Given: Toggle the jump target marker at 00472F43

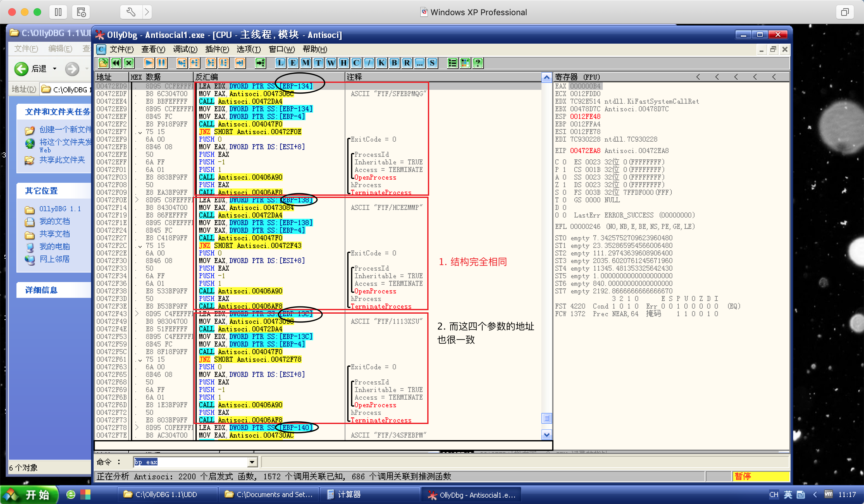Looking at the screenshot, I should pyautogui.click(x=137, y=314).
